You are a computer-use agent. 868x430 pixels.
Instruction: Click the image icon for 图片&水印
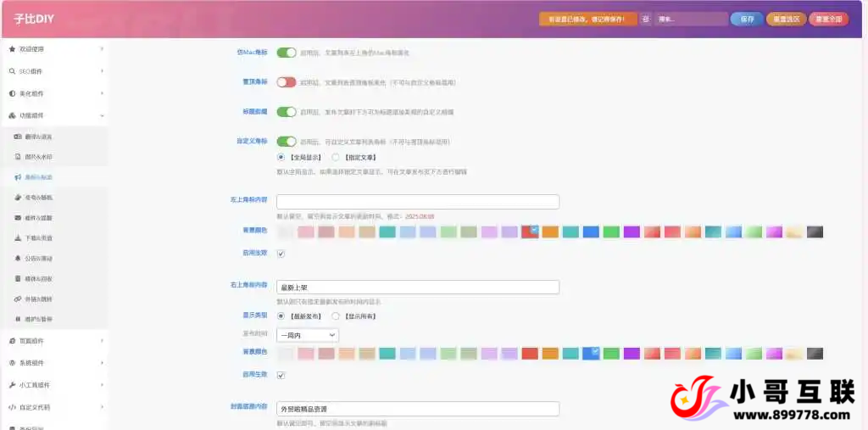18,157
